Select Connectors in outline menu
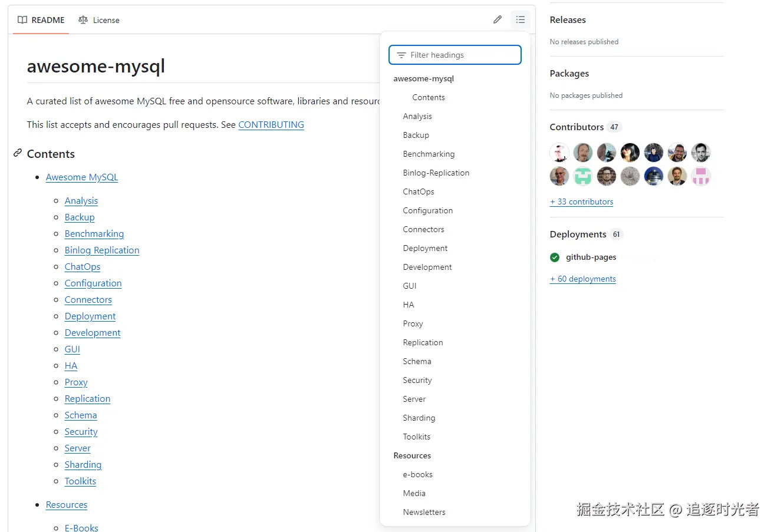The height and width of the screenshot is (532, 774). pyautogui.click(x=424, y=229)
